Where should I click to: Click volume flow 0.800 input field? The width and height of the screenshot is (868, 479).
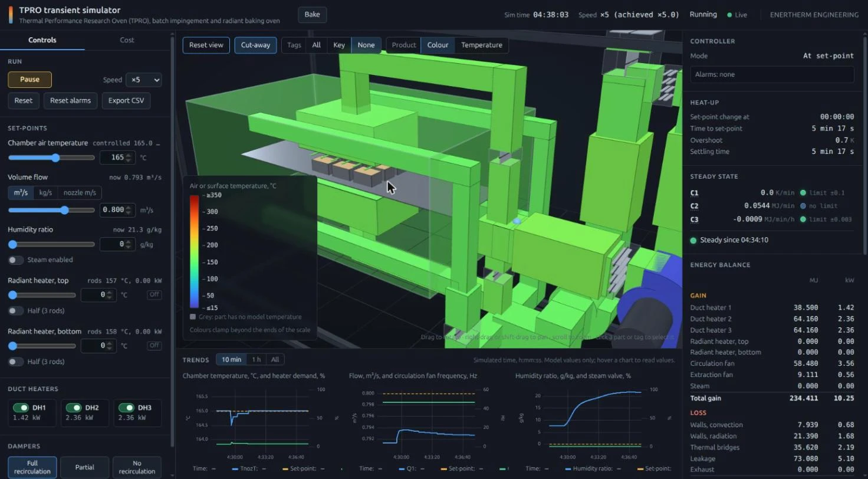(x=117, y=210)
